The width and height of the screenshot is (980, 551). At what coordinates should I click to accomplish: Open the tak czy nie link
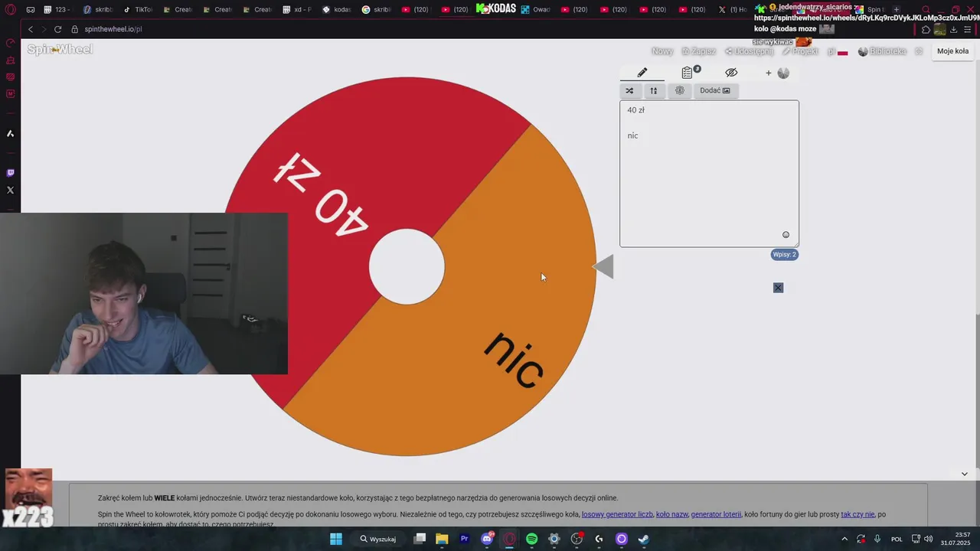pos(857,514)
